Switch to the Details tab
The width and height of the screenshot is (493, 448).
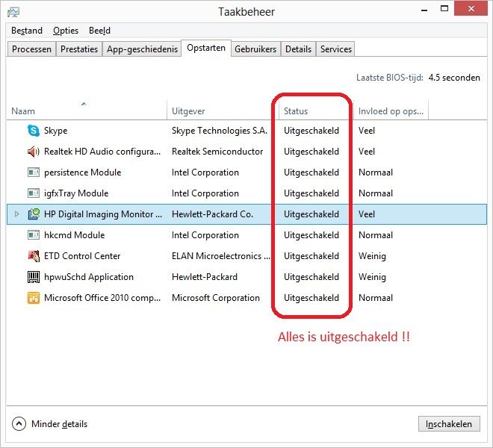tap(298, 49)
